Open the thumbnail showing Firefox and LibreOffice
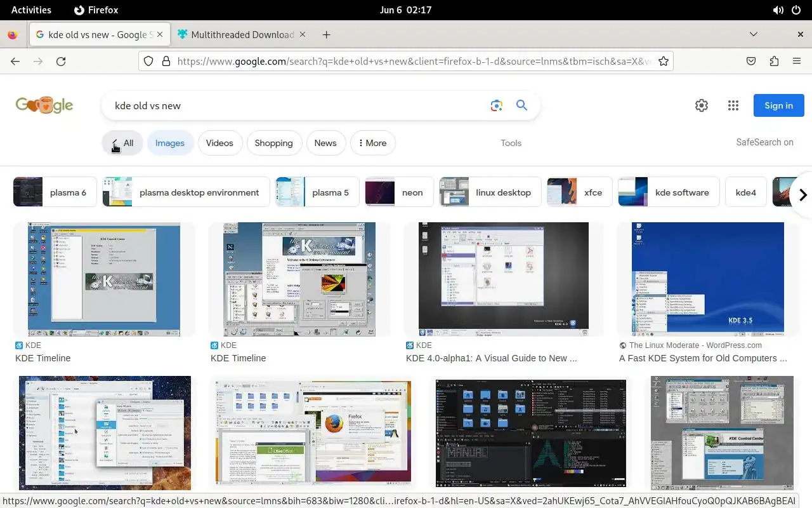The height and width of the screenshot is (508, 812). (x=313, y=432)
